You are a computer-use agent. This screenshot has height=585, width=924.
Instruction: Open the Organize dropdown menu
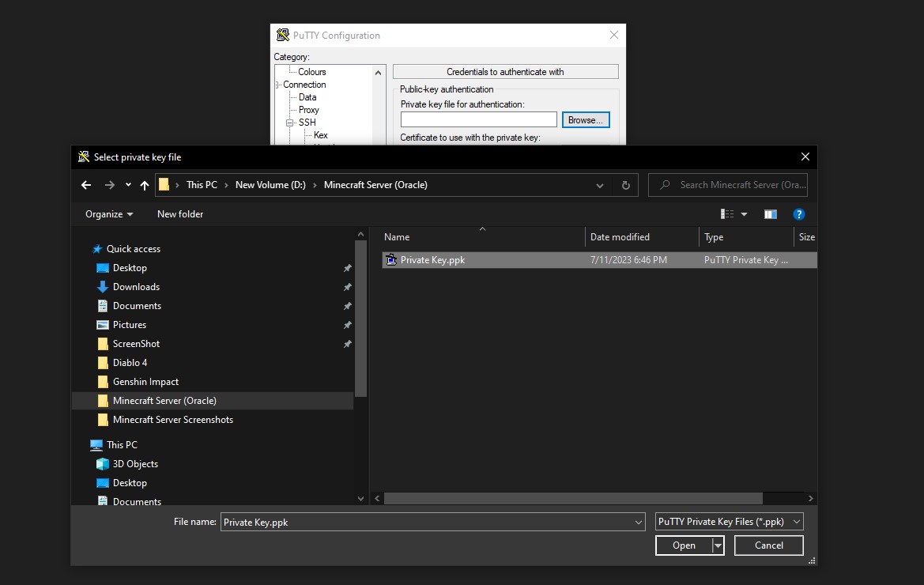click(x=109, y=214)
